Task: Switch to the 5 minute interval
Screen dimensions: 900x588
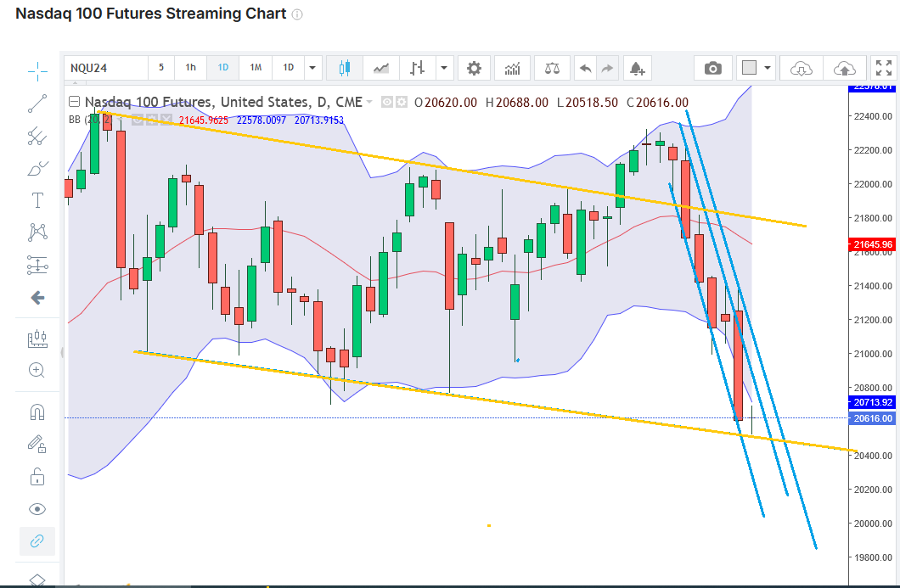Action: pyautogui.click(x=161, y=68)
